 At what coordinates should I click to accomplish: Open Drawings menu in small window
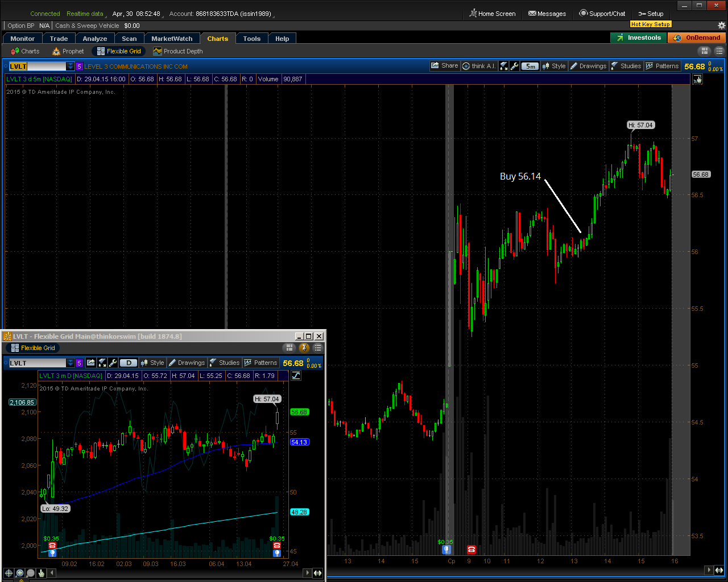click(x=187, y=363)
